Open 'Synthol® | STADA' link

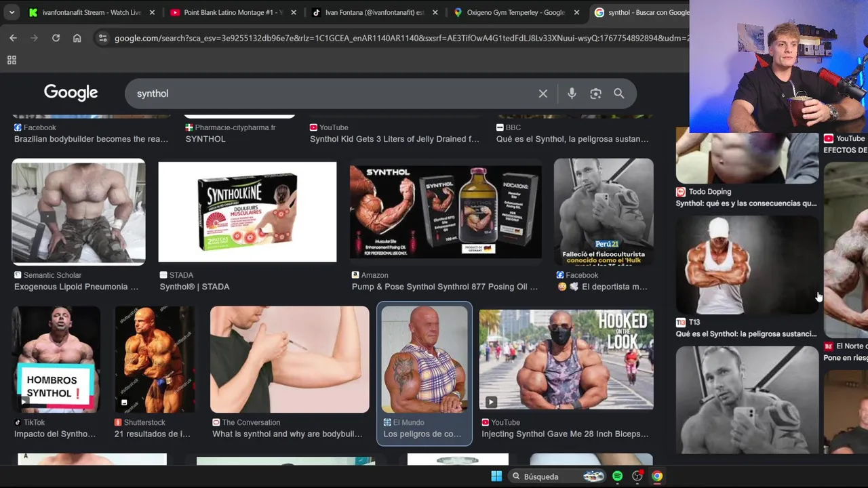(x=195, y=287)
